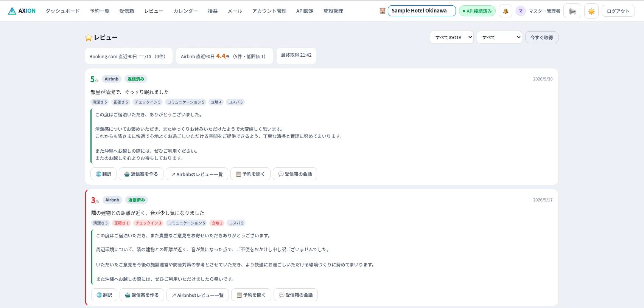
Task: Click 返信案を作る on the 2026/9/17 review
Action: pyautogui.click(x=142, y=295)
